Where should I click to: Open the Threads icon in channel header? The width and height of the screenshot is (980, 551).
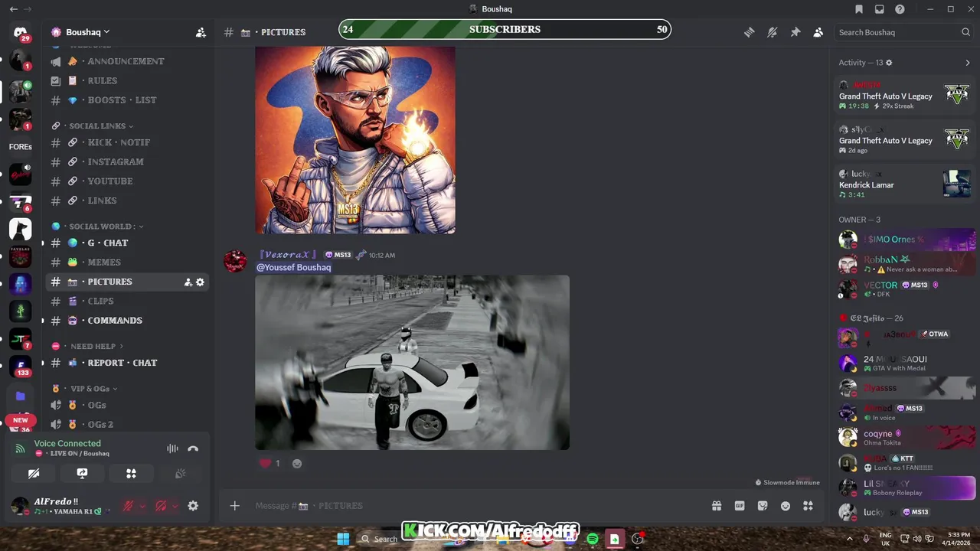tap(749, 32)
